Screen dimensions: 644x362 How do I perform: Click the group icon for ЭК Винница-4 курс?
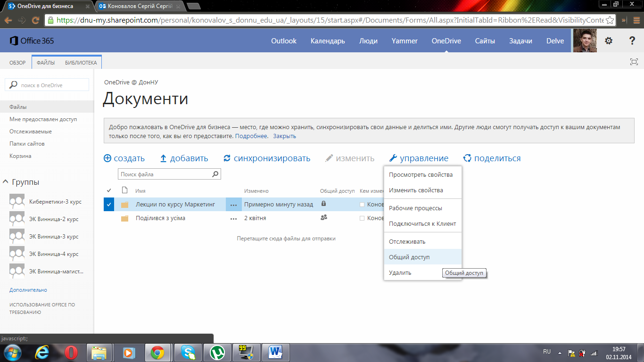coord(17,254)
